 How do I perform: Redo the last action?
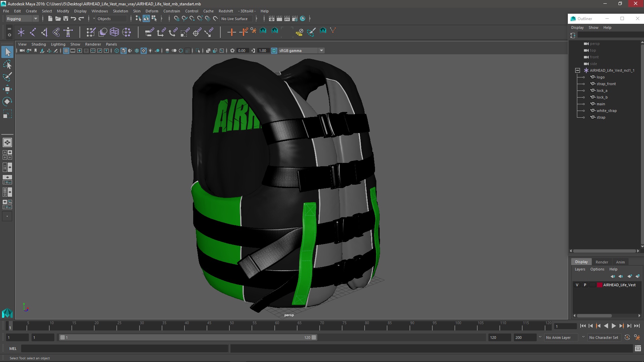pyautogui.click(x=81, y=19)
